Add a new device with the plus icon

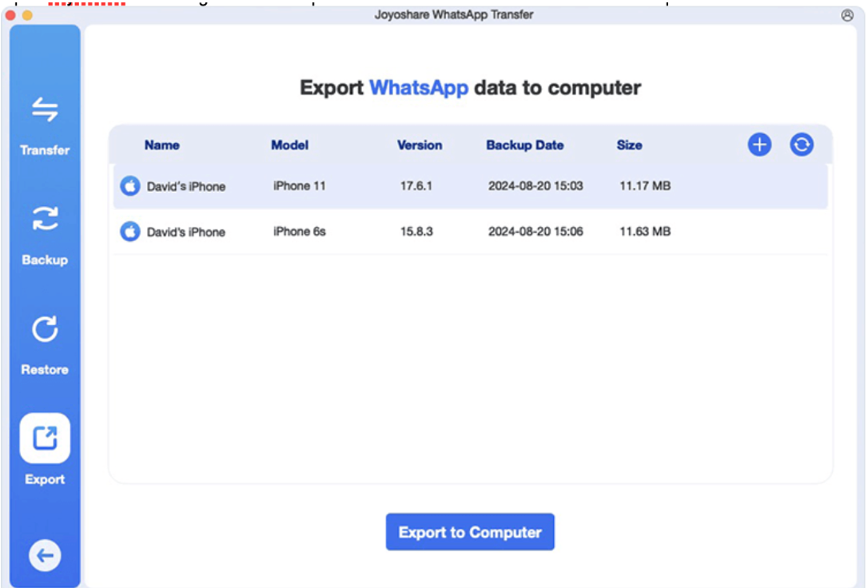(x=759, y=145)
